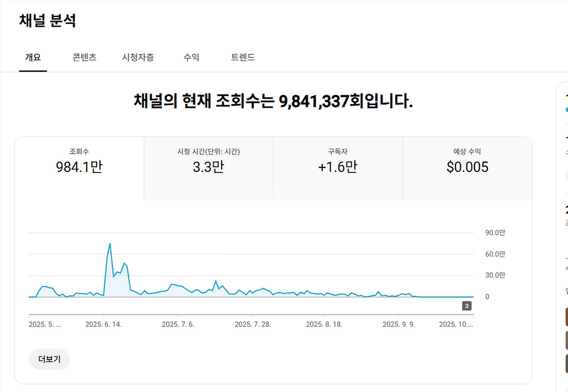
Task: Select the 2025. 9. 9. date label
Action: (399, 324)
